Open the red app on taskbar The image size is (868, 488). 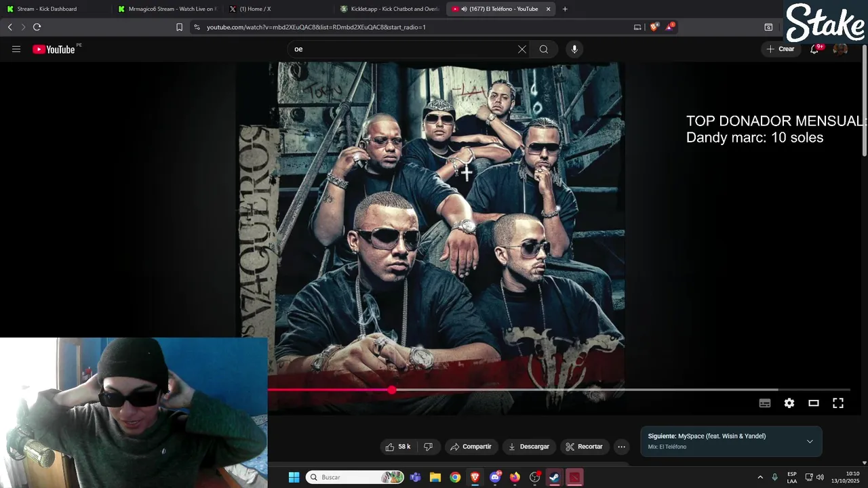point(574,477)
